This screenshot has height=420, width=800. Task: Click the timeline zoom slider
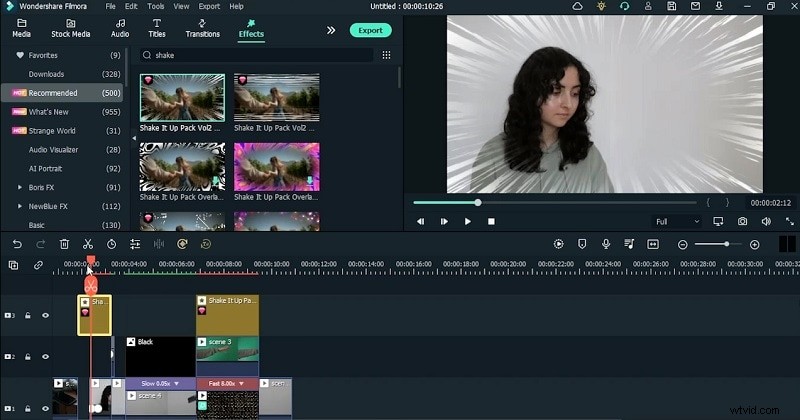[x=718, y=244]
